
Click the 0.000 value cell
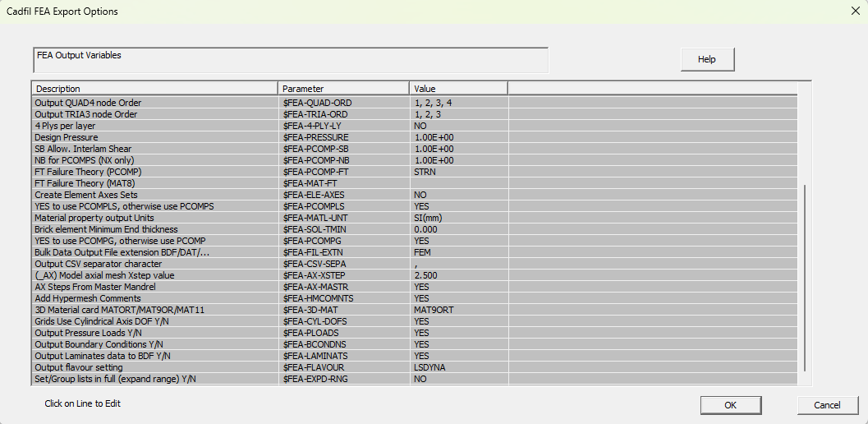click(459, 229)
